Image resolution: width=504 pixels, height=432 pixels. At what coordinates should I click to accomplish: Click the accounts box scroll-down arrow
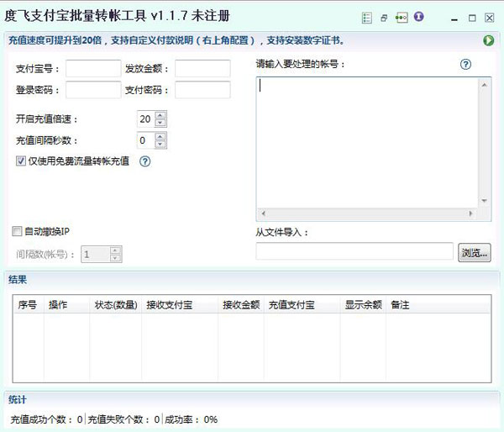coord(485,201)
